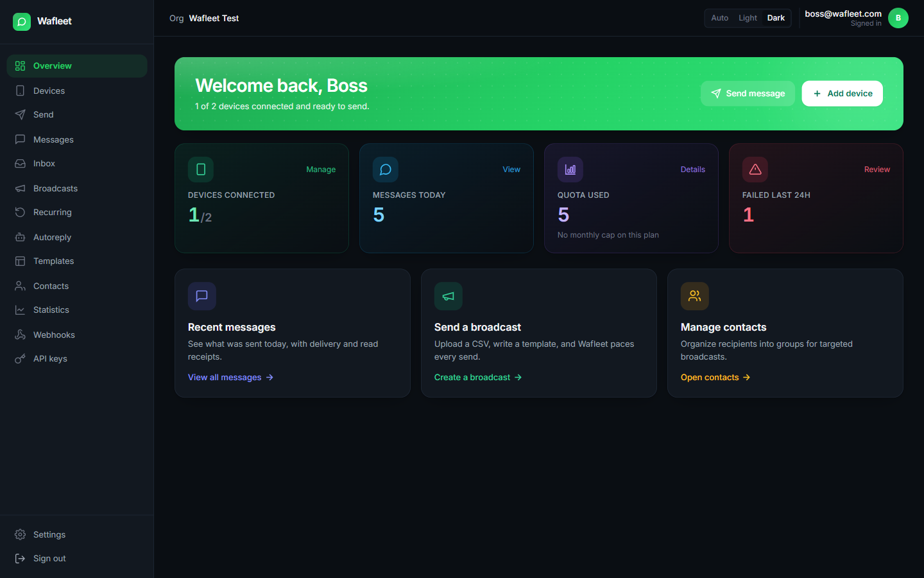Screen dimensions: 924x578
Task: Click Manage on Devices Connected card
Action: 321,170
